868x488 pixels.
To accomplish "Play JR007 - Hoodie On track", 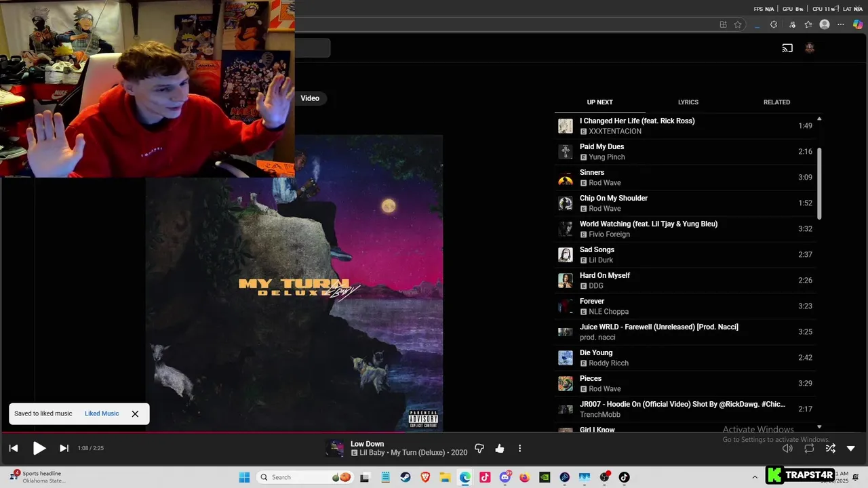I will point(685,409).
